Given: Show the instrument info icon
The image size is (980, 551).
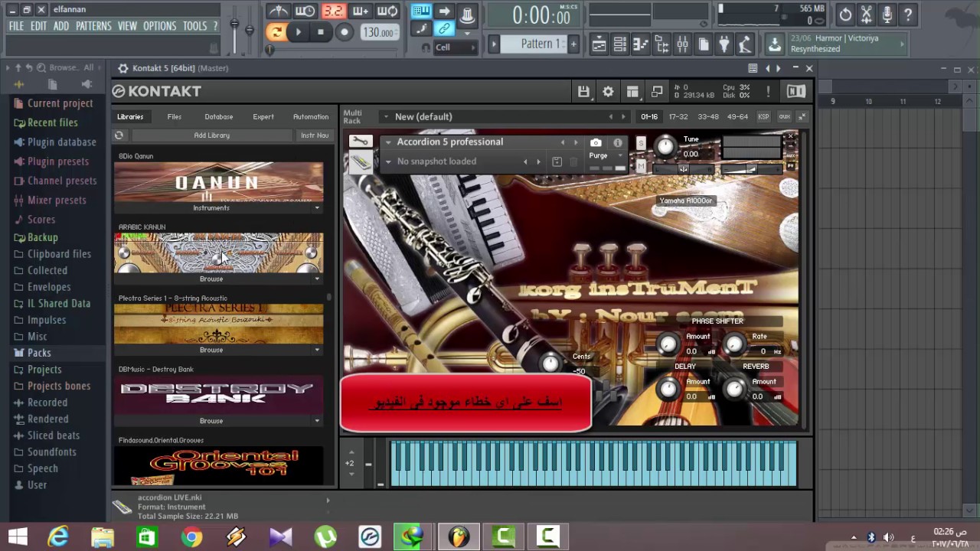Looking at the screenshot, I should coord(617,142).
